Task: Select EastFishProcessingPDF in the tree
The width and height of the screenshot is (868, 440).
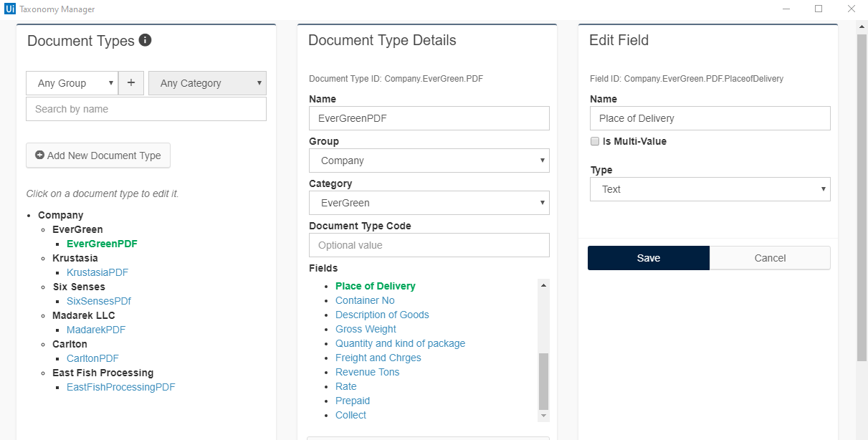Action: [120, 387]
